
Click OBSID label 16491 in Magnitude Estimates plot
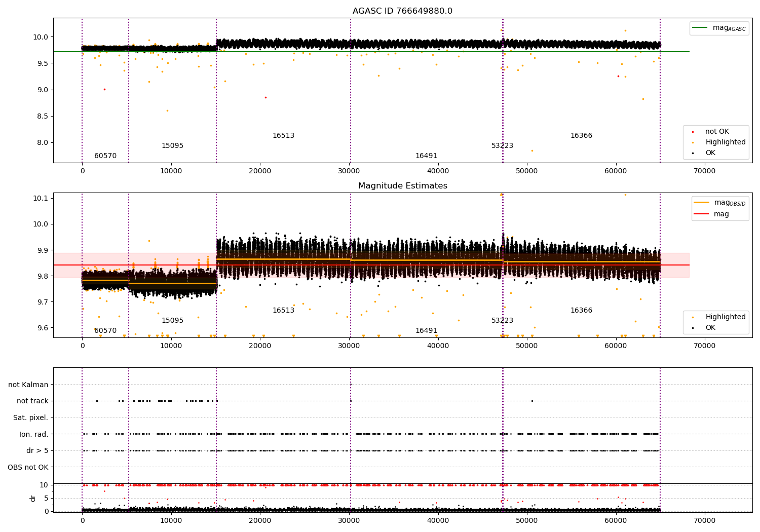coord(426,331)
